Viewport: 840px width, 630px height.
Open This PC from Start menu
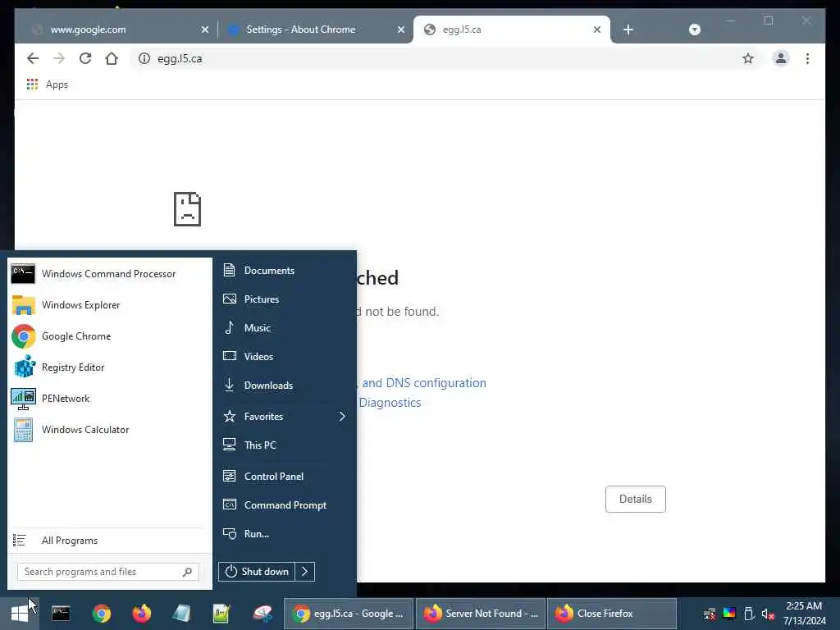(x=284, y=445)
